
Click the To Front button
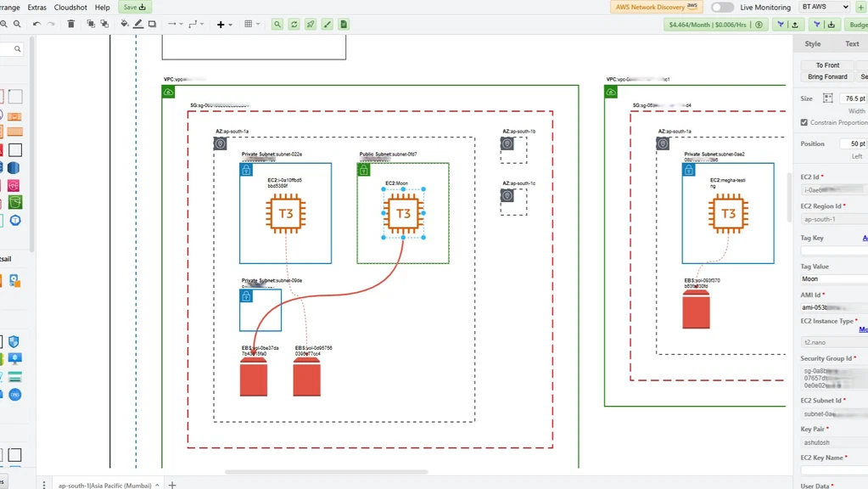[827, 65]
